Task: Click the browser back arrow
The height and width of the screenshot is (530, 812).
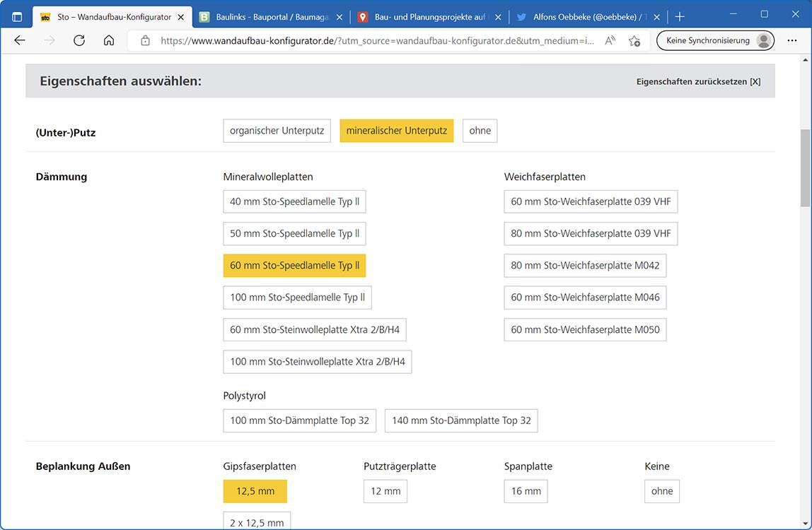Action: [x=20, y=40]
